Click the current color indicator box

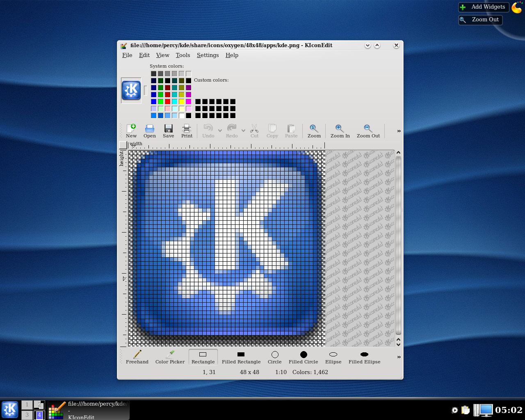tap(145, 90)
